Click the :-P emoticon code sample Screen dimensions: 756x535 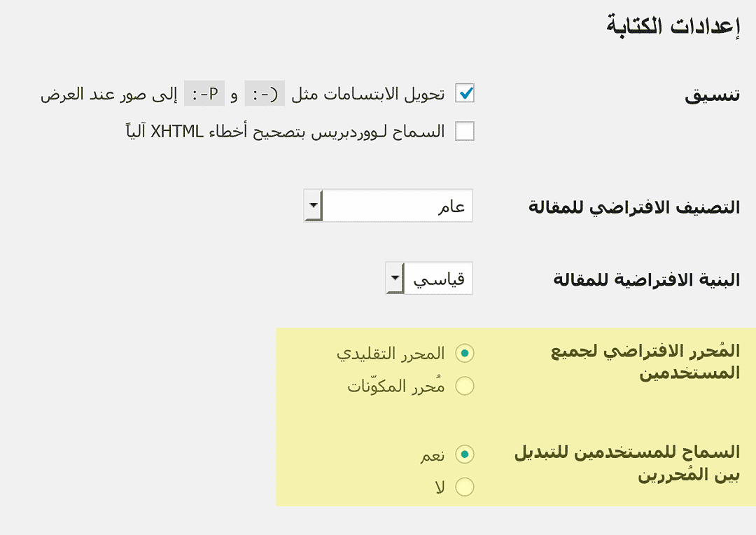204,94
